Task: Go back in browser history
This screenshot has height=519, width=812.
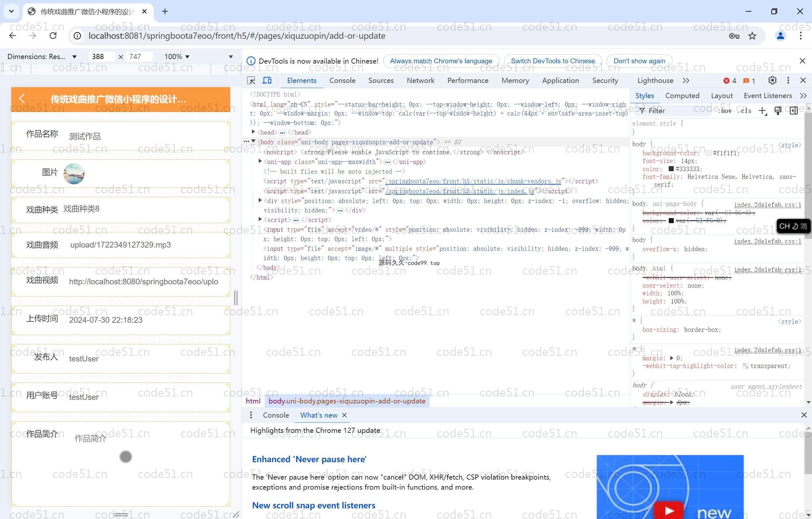Action: click(x=13, y=36)
